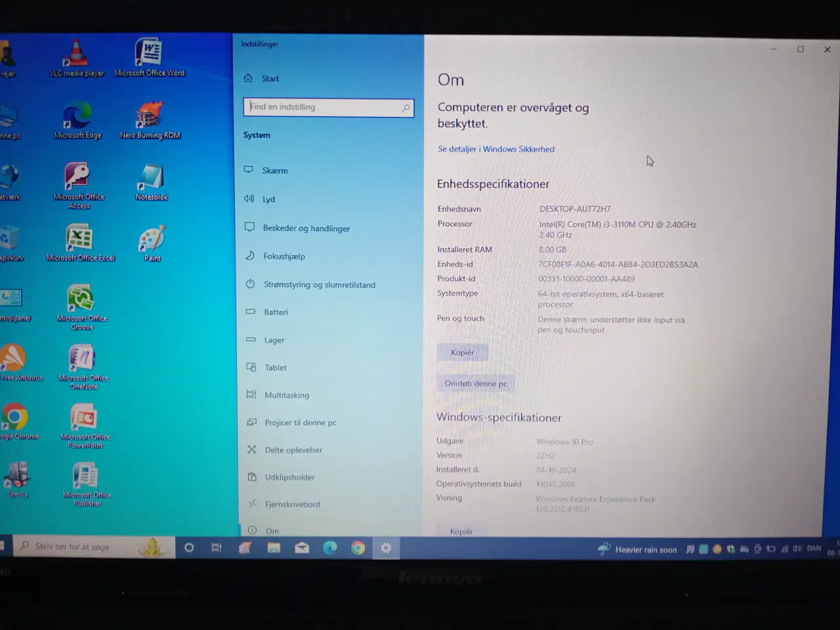Screen dimensions: 840x630
Task: Click 'Omdøb denne pc' button
Action: (x=476, y=383)
